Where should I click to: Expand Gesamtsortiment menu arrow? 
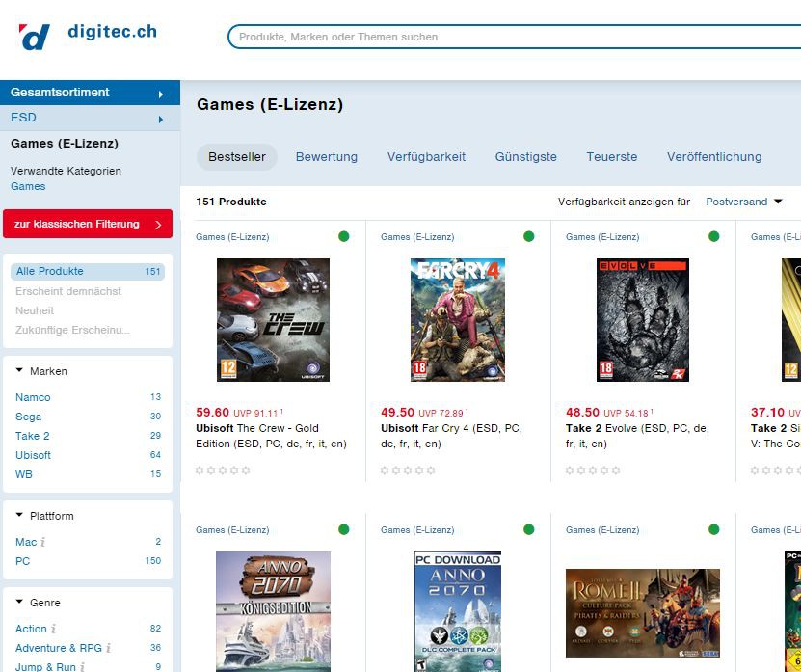161,94
